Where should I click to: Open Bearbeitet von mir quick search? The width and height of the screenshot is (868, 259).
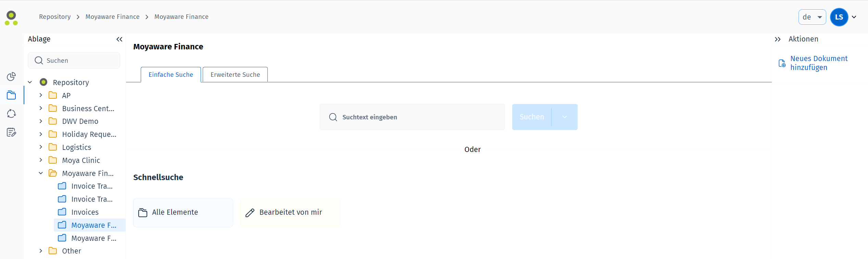click(290, 213)
